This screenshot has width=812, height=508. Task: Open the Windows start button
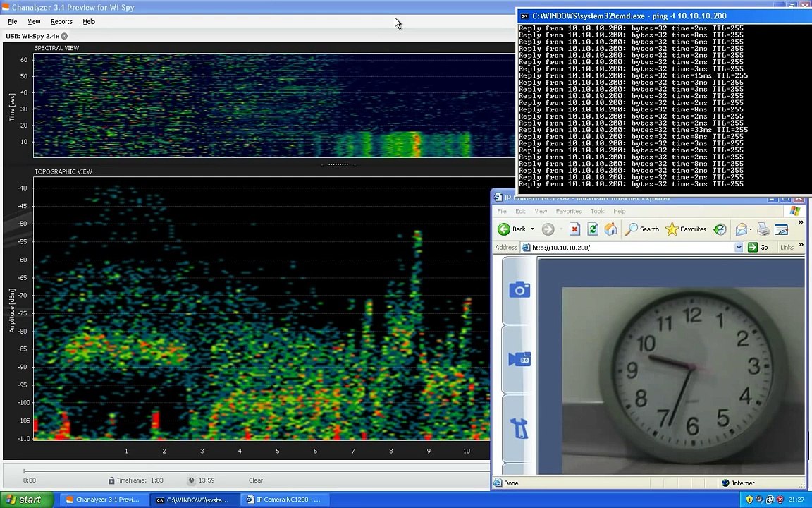[x=26, y=500]
